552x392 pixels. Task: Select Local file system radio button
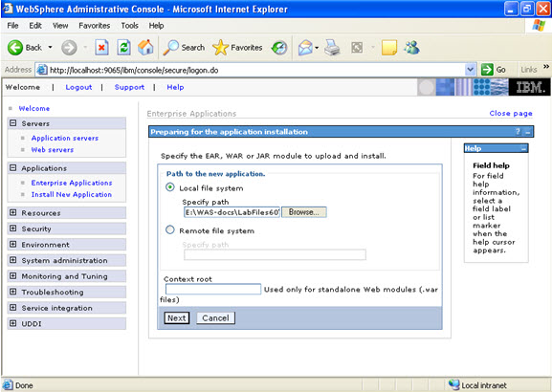[170, 187]
